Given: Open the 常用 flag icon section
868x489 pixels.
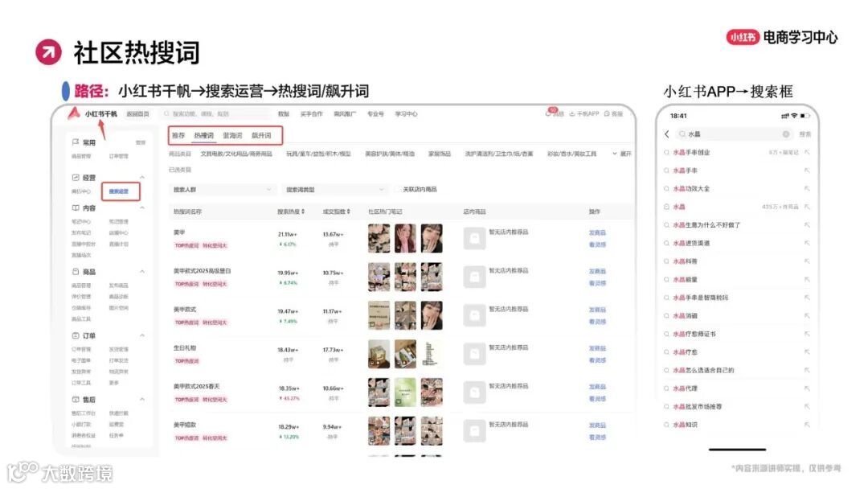Looking at the screenshot, I should [76, 142].
